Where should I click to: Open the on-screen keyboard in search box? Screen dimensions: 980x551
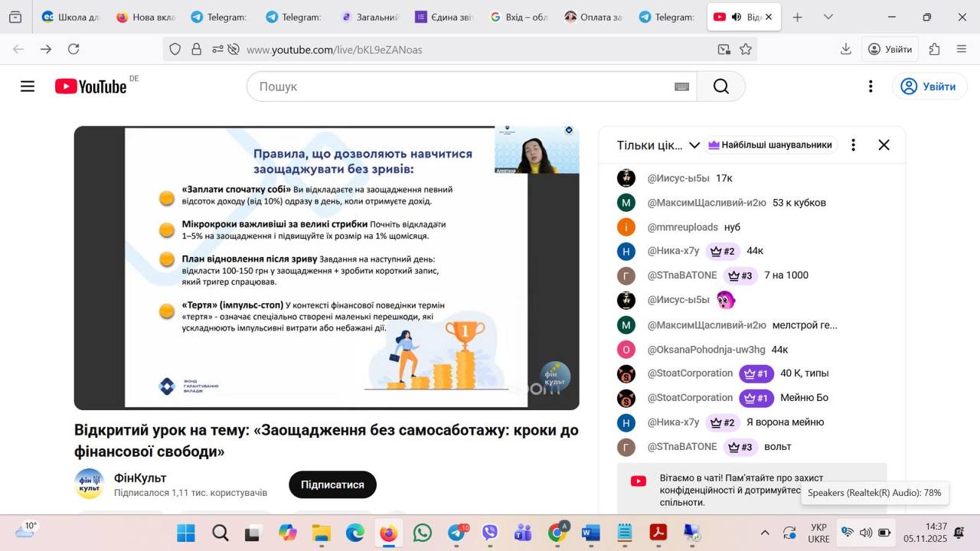click(681, 86)
